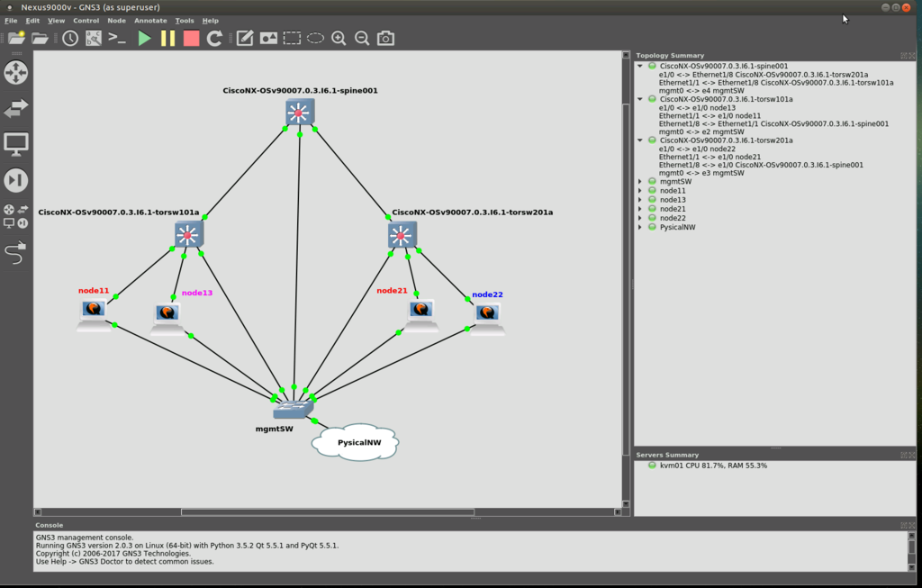Collapse spine001 entry in Topology Summary
Image resolution: width=922 pixels, height=588 pixels.
pyautogui.click(x=640, y=66)
